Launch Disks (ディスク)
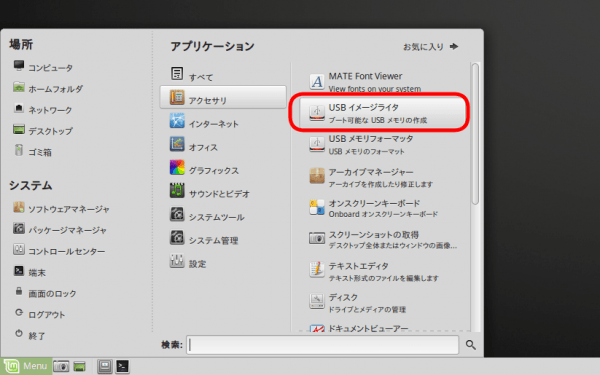The height and width of the screenshot is (375, 600). pyautogui.click(x=383, y=302)
